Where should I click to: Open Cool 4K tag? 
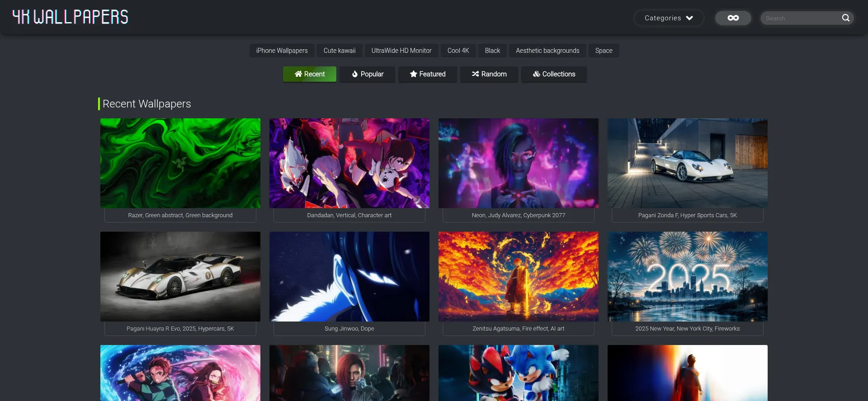coord(458,51)
